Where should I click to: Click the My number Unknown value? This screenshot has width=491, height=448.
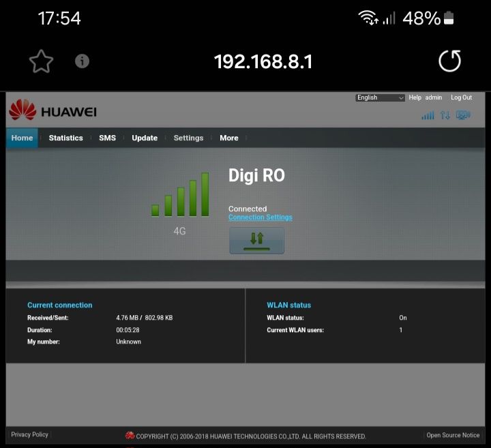coord(128,342)
